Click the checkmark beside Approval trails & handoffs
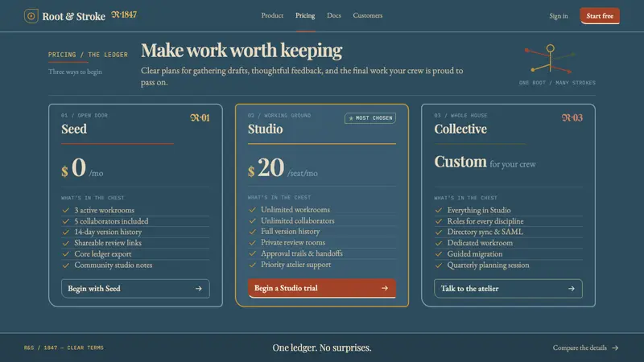The height and width of the screenshot is (362, 644). (x=252, y=253)
